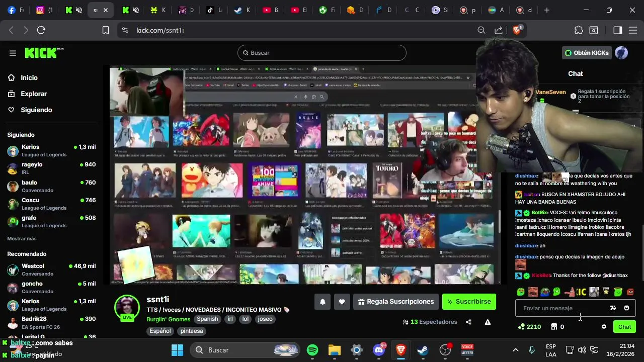The height and width of the screenshot is (362, 644).
Task: Open a new browser tab
Action: pyautogui.click(x=547, y=10)
